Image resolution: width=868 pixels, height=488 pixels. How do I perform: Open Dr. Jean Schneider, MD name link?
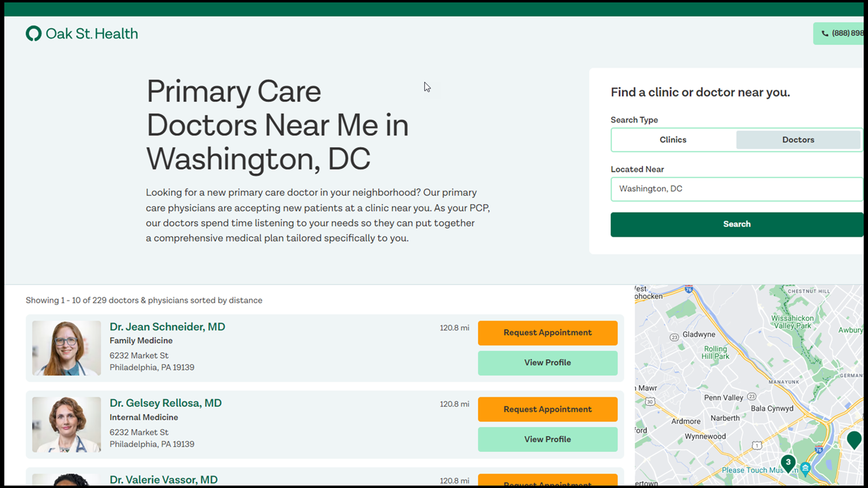pos(167,327)
